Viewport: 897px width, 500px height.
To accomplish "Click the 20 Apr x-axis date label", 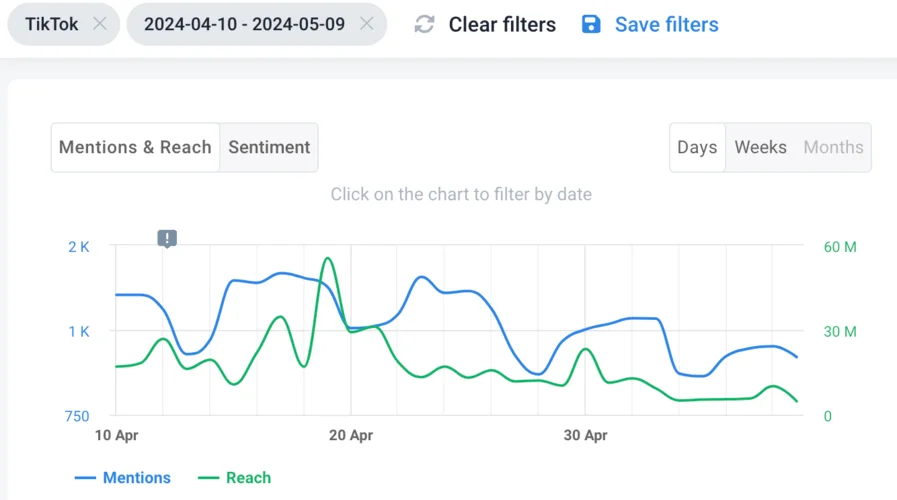I will 350,436.
